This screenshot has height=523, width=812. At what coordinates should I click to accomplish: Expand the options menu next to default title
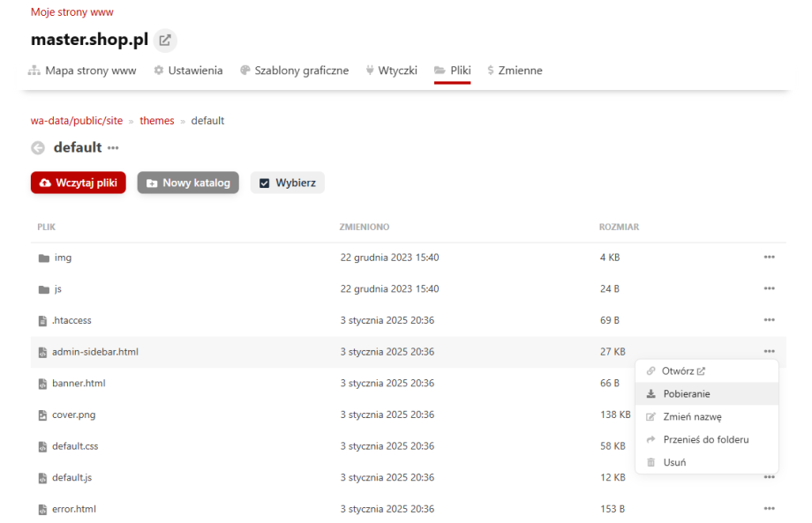tap(113, 148)
